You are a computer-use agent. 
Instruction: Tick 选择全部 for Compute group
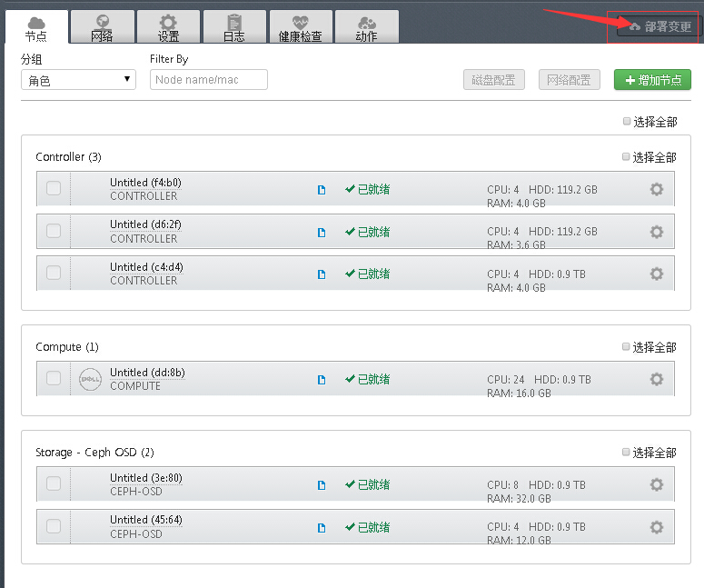click(626, 347)
